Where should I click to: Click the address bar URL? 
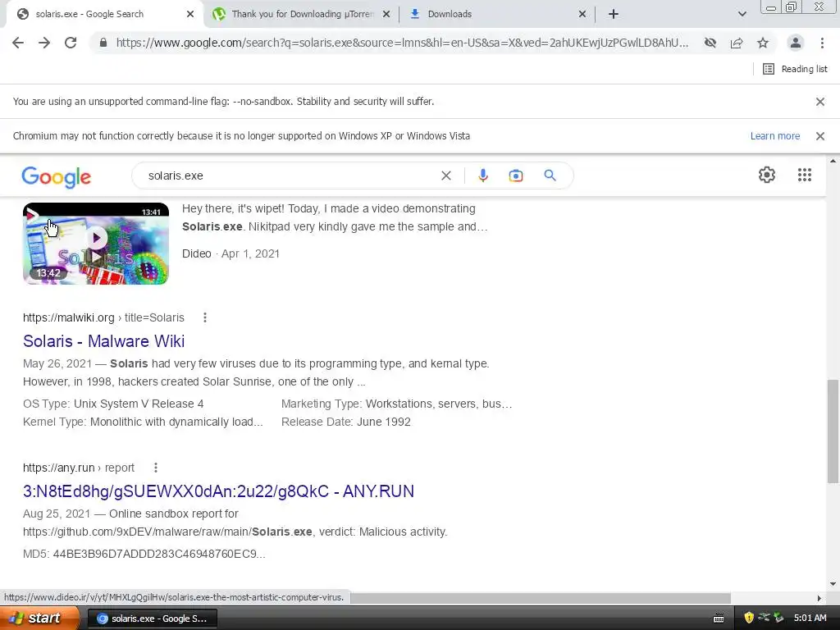pyautogui.click(x=402, y=43)
